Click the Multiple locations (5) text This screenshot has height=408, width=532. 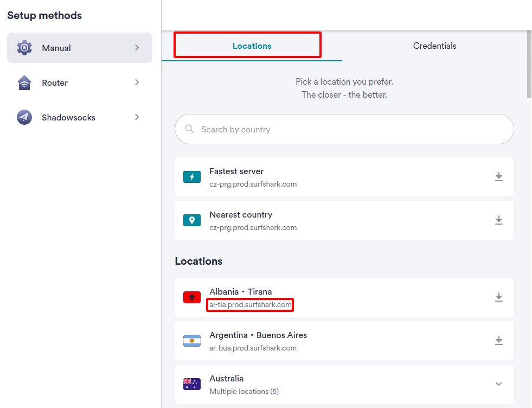(244, 392)
